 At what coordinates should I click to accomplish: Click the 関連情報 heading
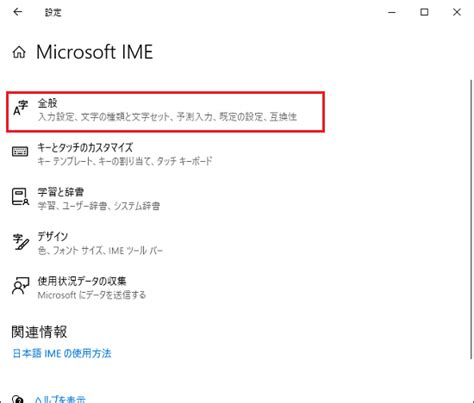[x=39, y=332]
